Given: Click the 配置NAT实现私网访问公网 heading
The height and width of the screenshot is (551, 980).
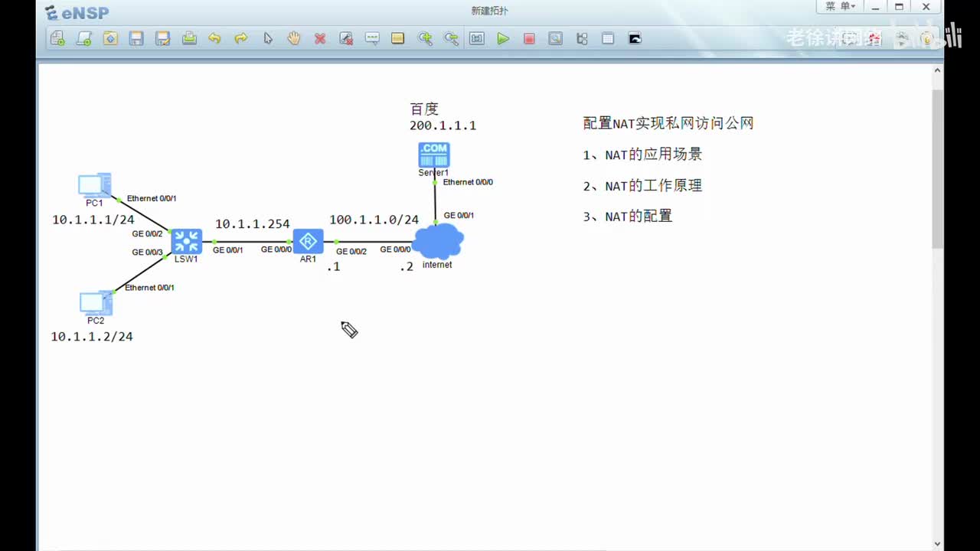Looking at the screenshot, I should tap(668, 123).
